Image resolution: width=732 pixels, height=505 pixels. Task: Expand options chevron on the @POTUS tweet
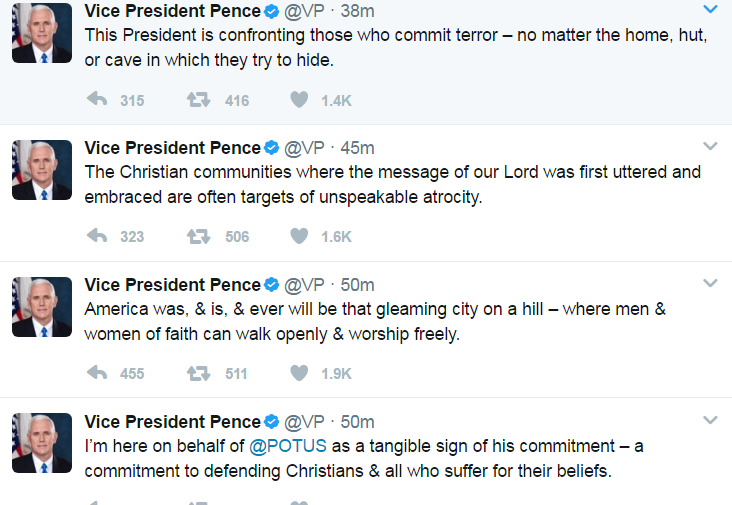(x=710, y=419)
